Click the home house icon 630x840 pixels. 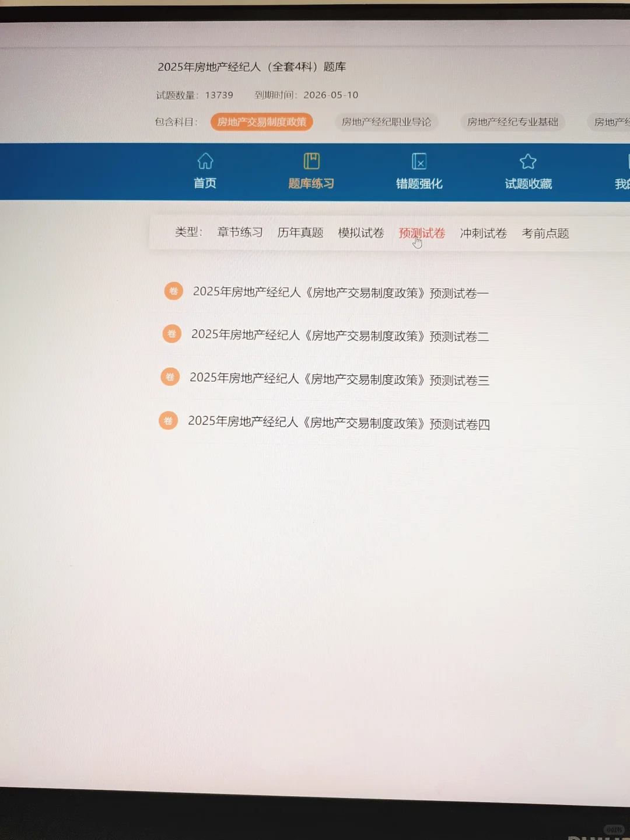tap(205, 161)
